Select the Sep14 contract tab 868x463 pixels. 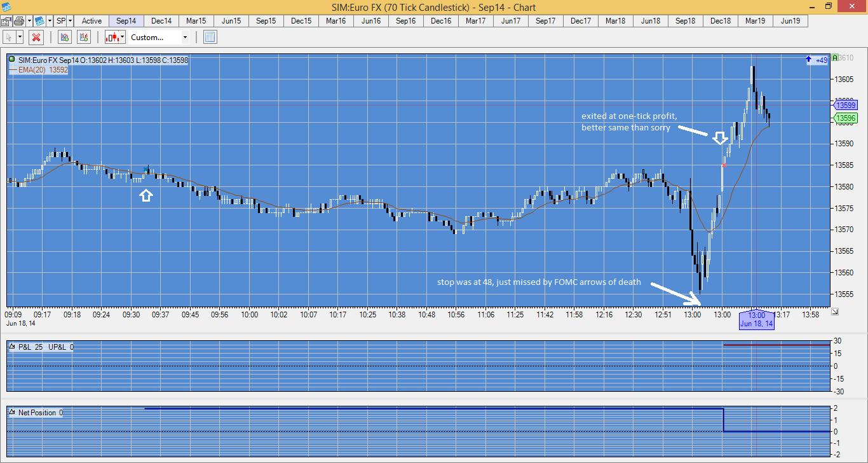[126, 21]
